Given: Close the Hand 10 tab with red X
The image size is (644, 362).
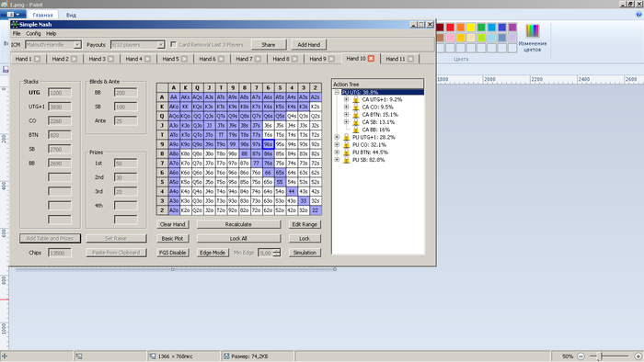Looking at the screenshot, I should pyautogui.click(x=371, y=59).
